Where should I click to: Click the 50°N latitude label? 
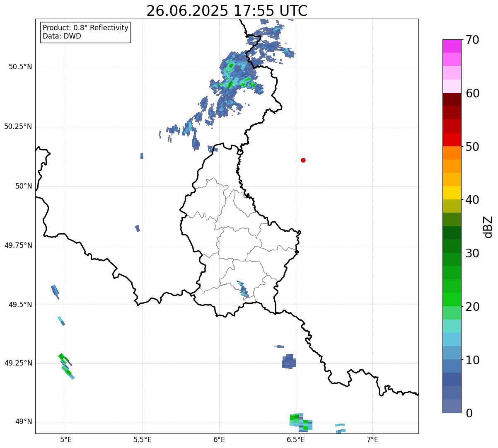click(x=24, y=186)
